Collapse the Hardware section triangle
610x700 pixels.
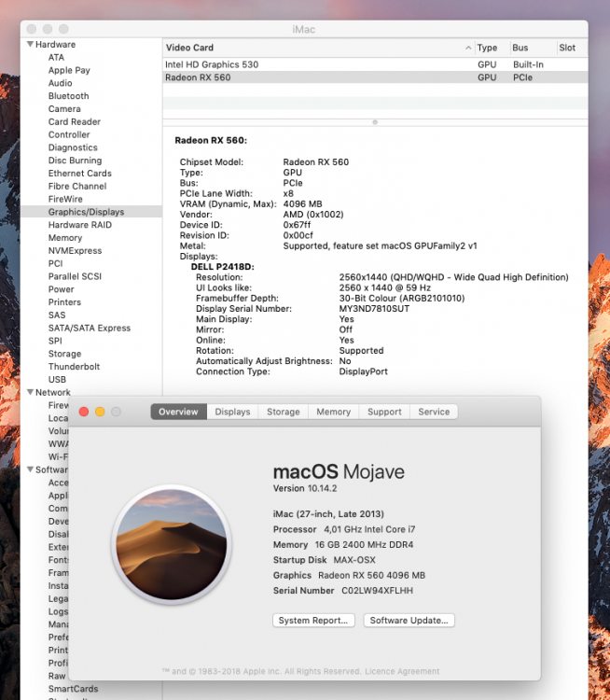pos(31,44)
